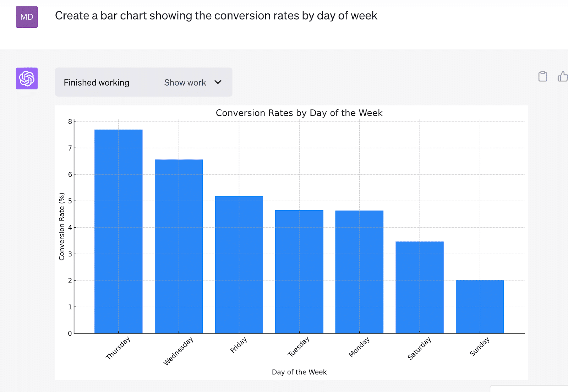Click the ChatGPT logo avatar
The width and height of the screenshot is (568, 392).
[x=27, y=78]
